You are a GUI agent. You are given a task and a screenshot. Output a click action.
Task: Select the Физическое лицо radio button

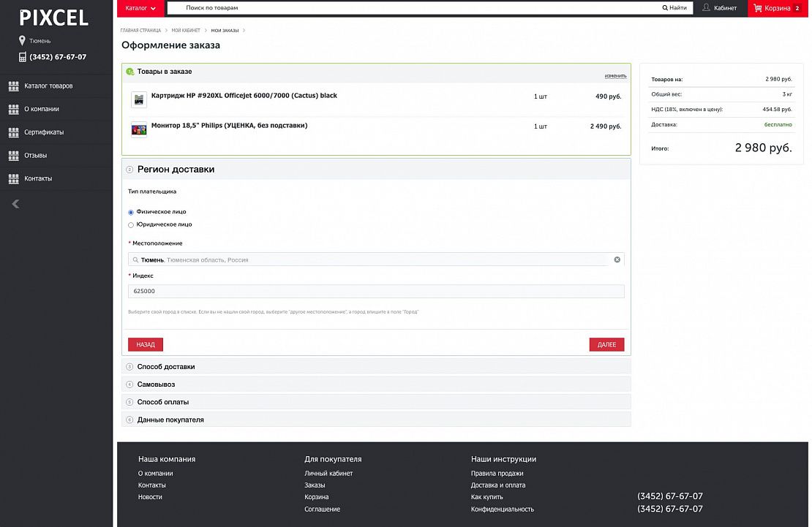(131, 212)
